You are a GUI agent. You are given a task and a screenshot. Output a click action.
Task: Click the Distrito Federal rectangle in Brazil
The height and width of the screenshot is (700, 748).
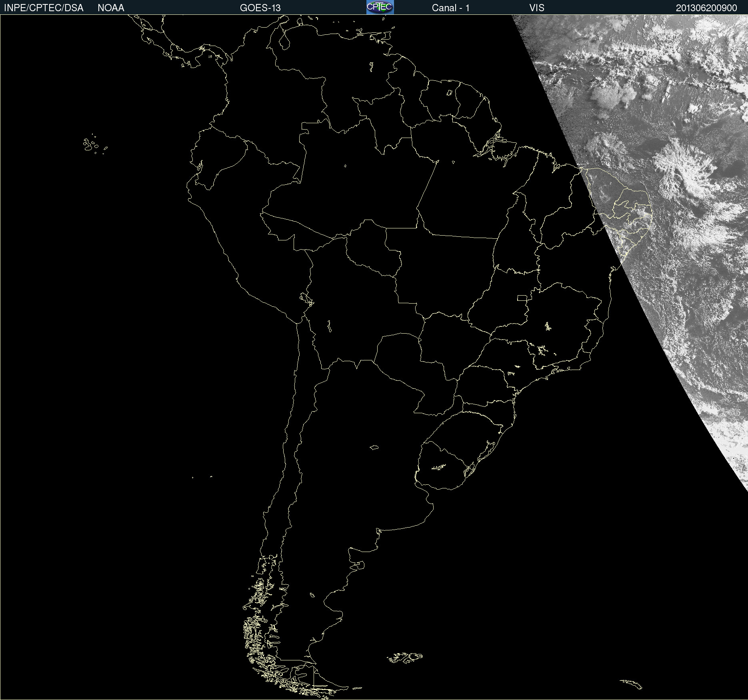(x=522, y=298)
